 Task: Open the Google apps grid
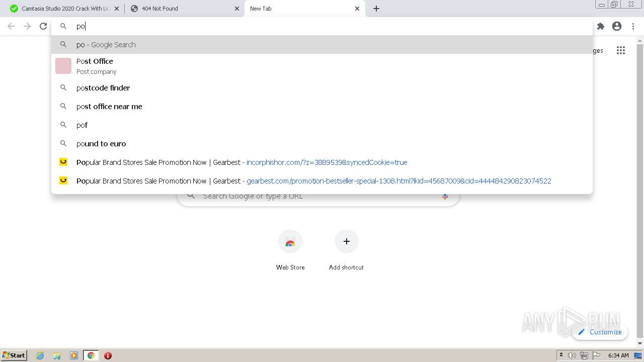tap(621, 50)
